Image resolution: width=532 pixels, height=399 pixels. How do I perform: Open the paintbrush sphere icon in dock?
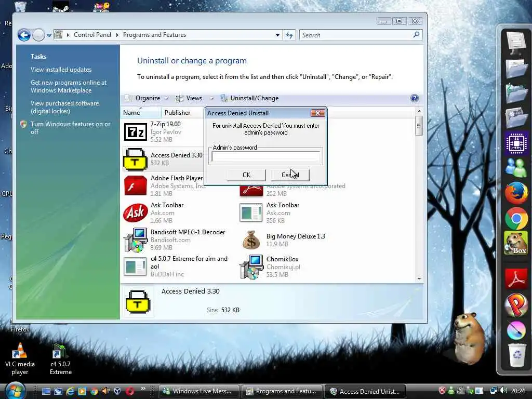click(x=516, y=330)
